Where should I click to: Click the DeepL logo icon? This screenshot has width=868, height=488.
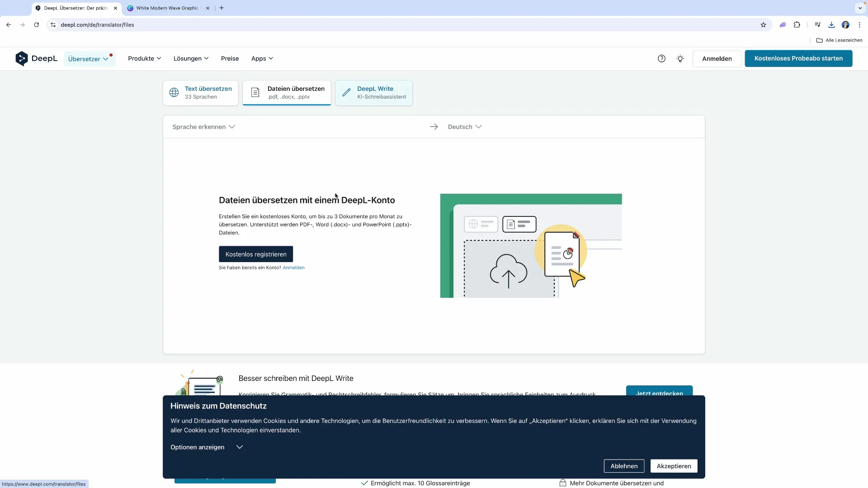(x=21, y=58)
